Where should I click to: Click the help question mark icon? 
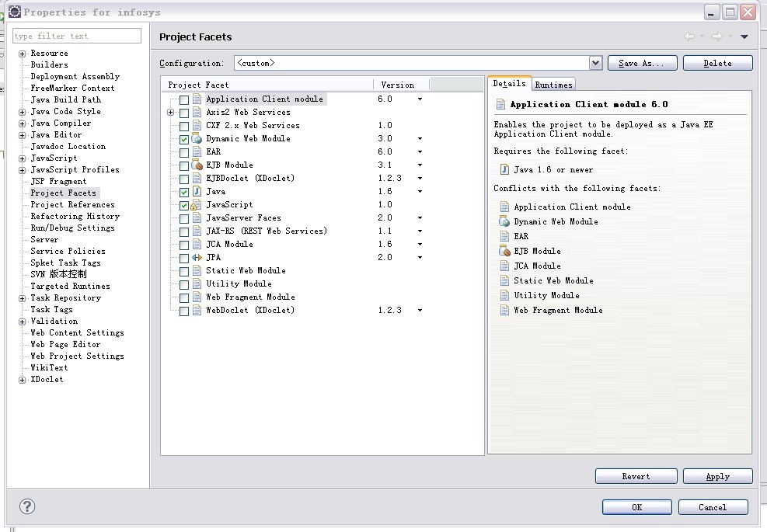click(27, 507)
